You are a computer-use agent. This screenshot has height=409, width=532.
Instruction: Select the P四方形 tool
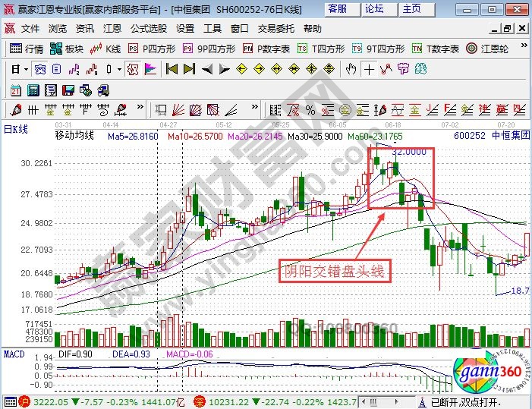point(152,49)
